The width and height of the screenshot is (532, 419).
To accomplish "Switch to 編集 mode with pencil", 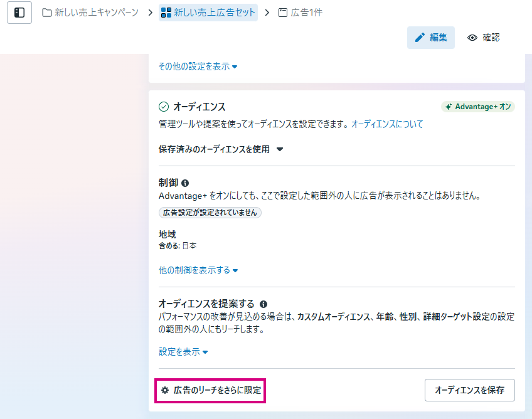I will (x=430, y=38).
